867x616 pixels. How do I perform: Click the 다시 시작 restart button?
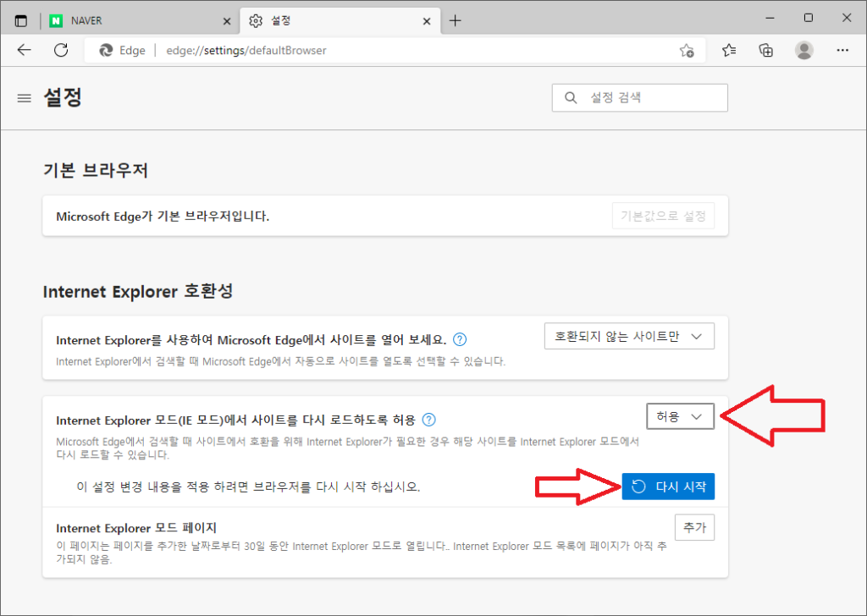(x=668, y=486)
